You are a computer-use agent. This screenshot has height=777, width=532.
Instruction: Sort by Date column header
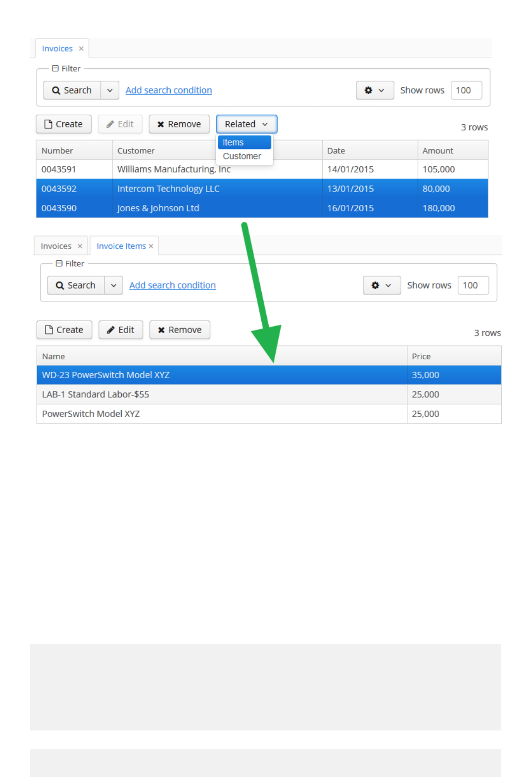click(x=370, y=150)
